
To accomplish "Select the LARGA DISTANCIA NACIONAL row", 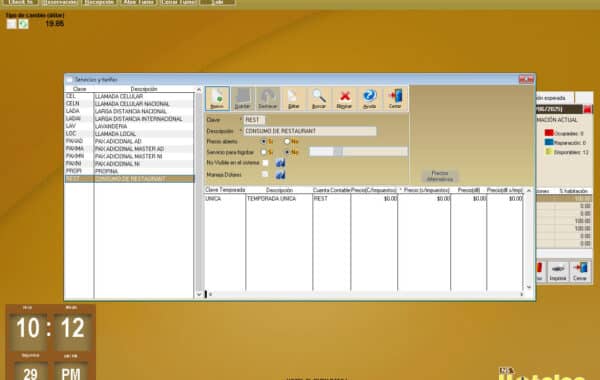I will 129,111.
